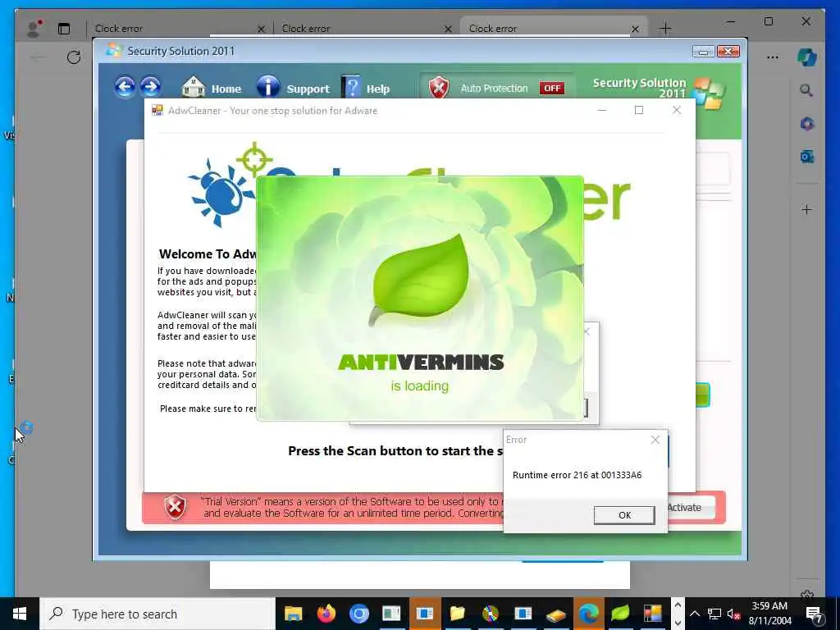Close the small dialog behind Antivermins splash
The height and width of the screenshot is (630, 840).
(x=587, y=331)
